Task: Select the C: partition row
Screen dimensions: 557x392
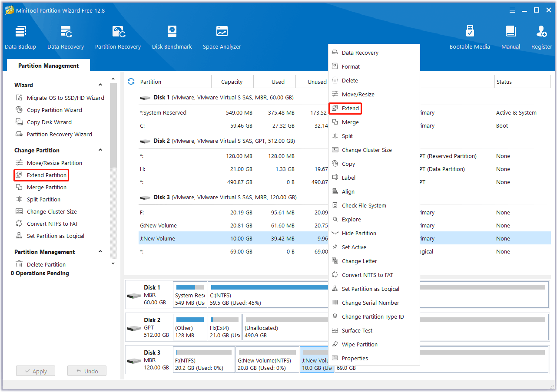Action: (345, 125)
